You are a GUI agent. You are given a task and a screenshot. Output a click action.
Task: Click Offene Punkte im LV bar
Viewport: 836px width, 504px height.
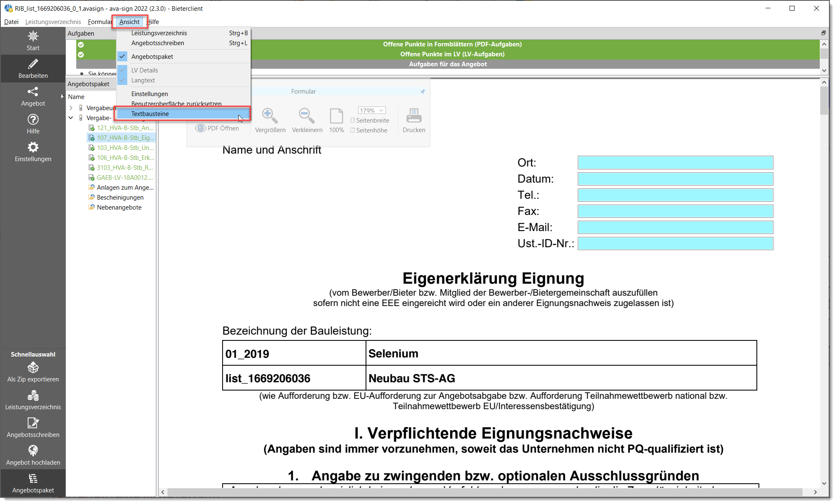coord(452,54)
